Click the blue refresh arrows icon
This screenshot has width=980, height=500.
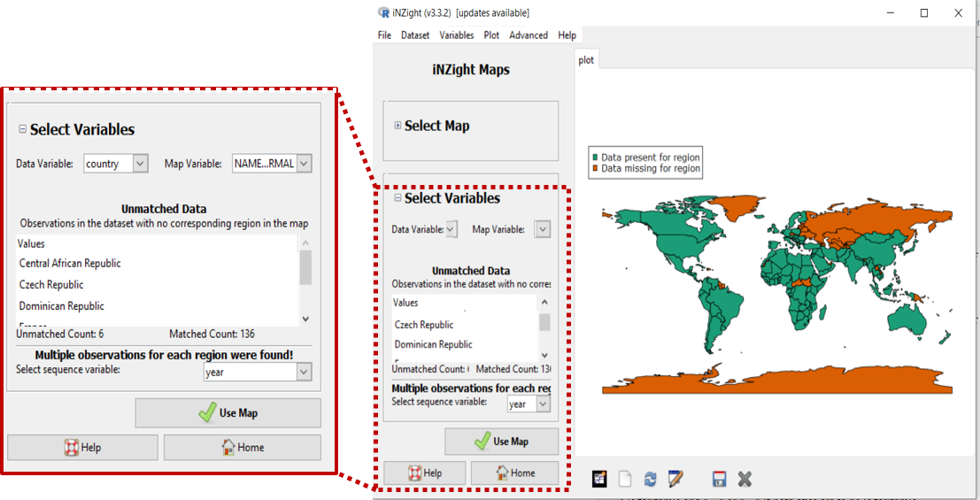coord(650,480)
